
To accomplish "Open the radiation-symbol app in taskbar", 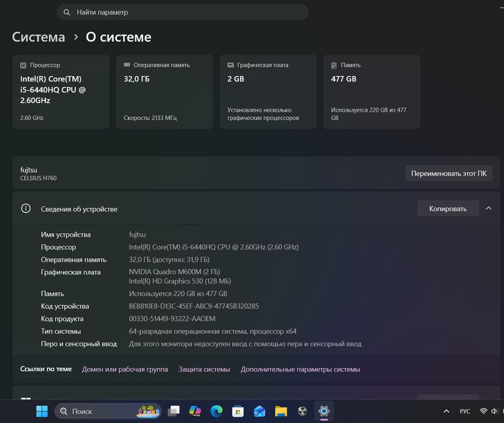I will (302, 411).
